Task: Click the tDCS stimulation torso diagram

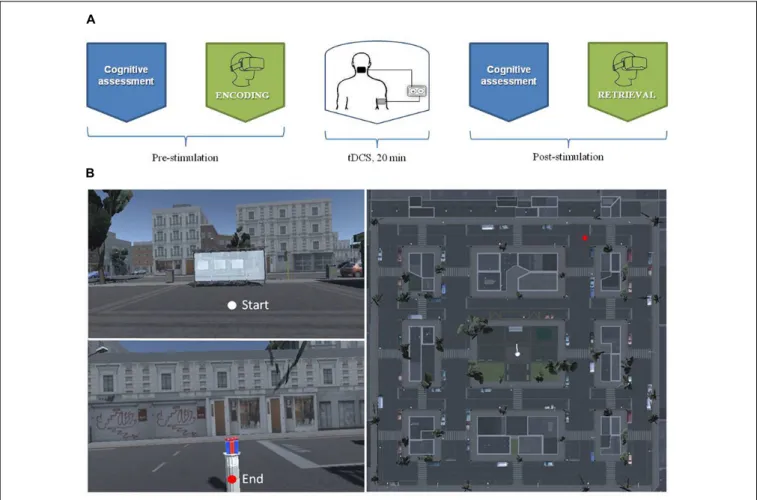Action: [377, 82]
